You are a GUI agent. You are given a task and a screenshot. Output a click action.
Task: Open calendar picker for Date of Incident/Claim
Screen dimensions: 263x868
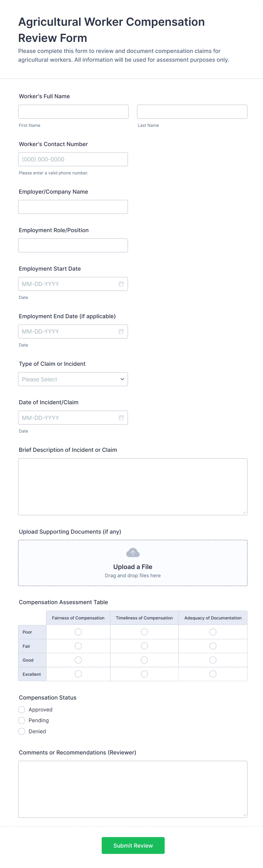121,418
